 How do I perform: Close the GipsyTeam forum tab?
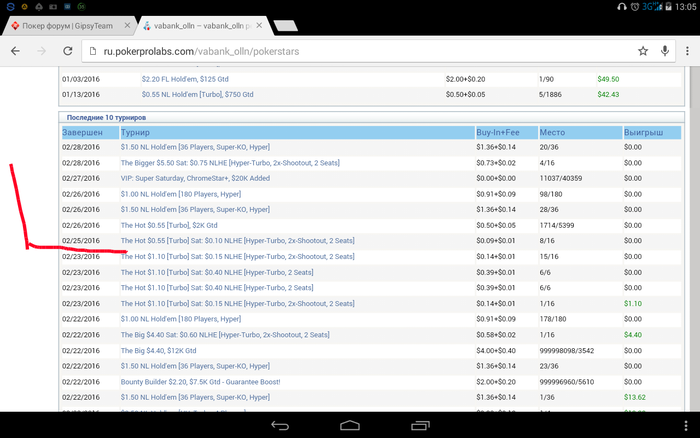click(127, 25)
